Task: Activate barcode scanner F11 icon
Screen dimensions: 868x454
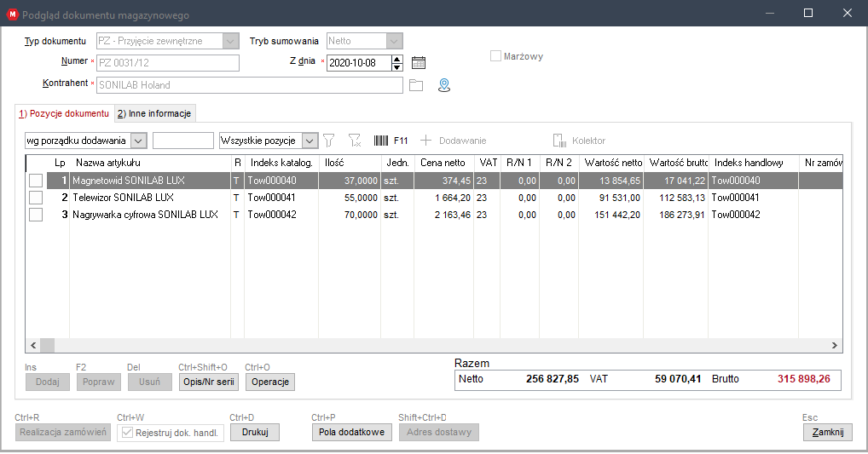Action: coord(381,141)
